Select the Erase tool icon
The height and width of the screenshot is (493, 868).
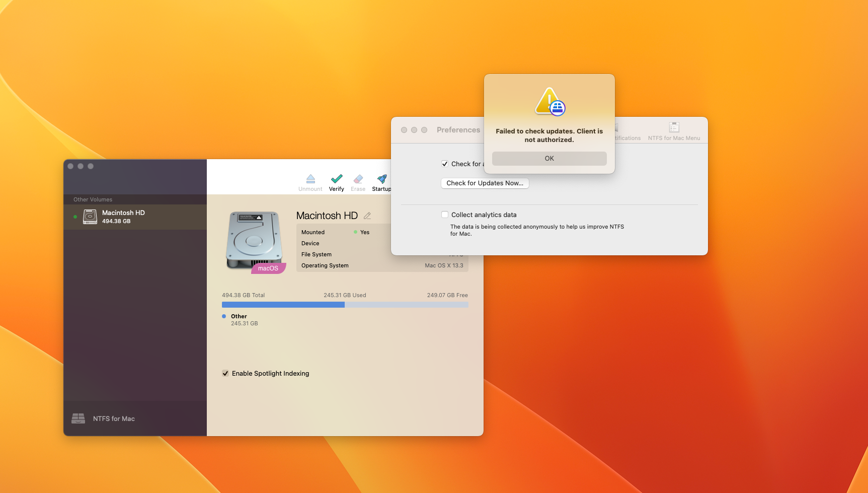[x=358, y=179]
